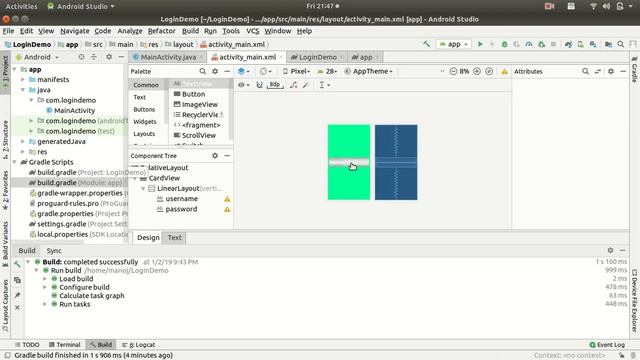Viewport: 640px width, 360px height.
Task: Toggle the Build Variants side panel
Action: 5,243
